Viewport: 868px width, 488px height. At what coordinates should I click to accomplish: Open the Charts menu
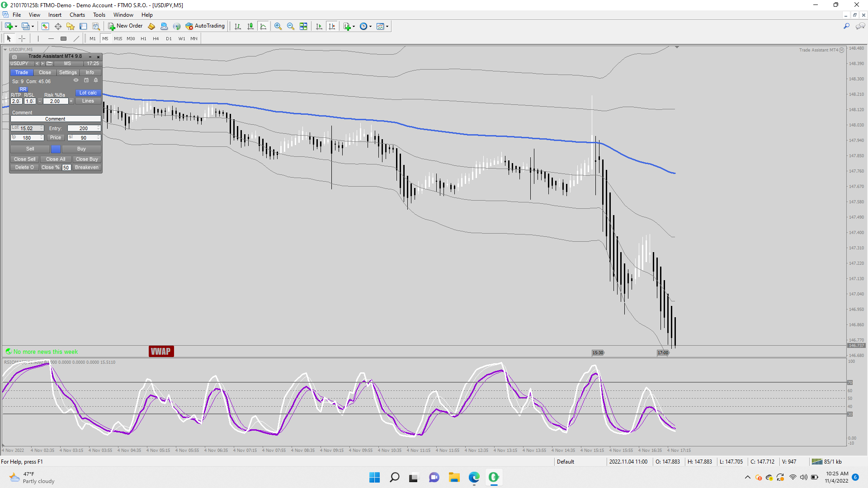coord(77,15)
